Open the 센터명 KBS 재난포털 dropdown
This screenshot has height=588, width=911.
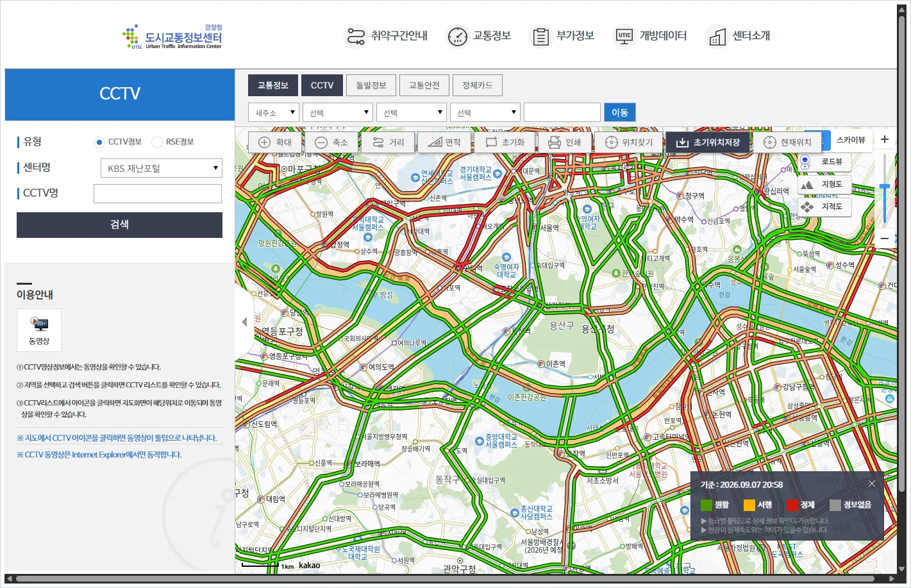pyautogui.click(x=162, y=168)
